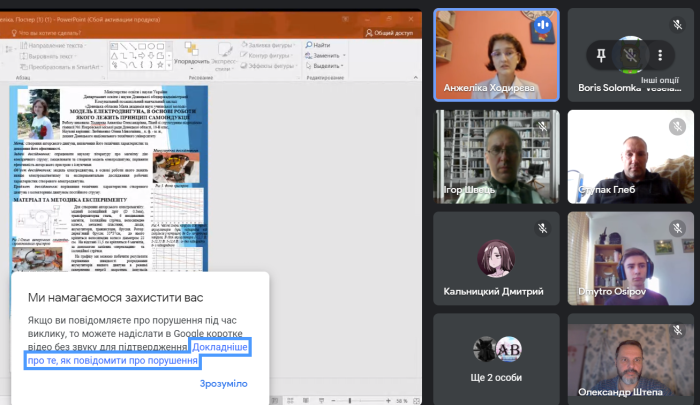Viewport: 700px width, 405px height.
Task: Mute Boris Solomka's microphone
Action: pyautogui.click(x=630, y=54)
